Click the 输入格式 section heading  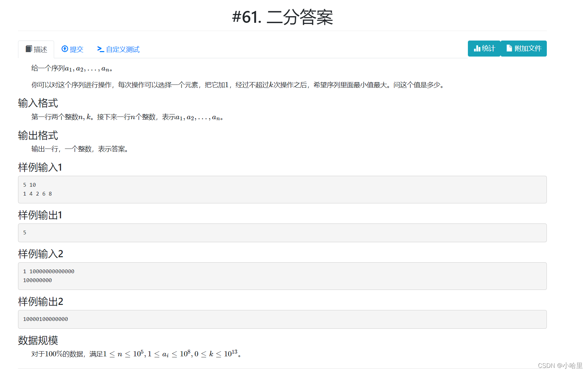38,103
